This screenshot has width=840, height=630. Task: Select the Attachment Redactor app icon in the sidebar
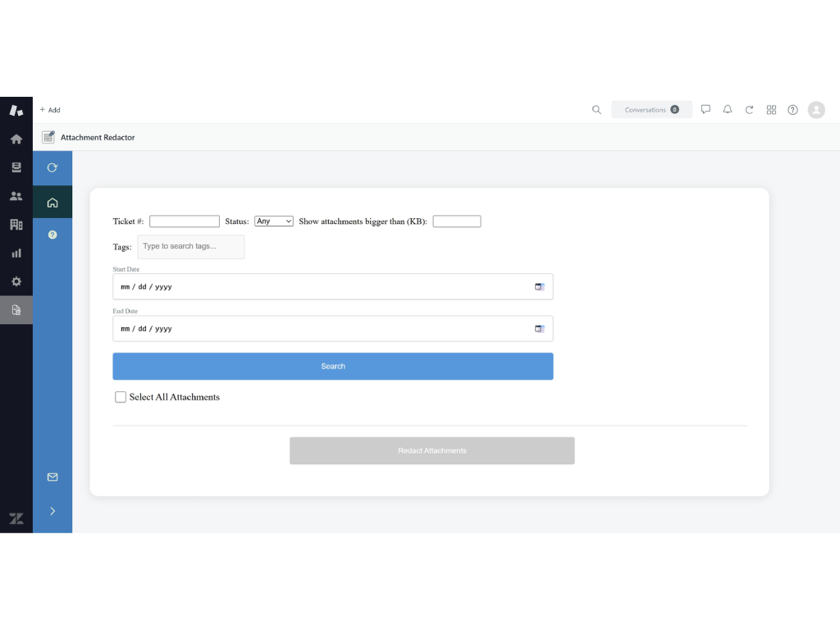(x=16, y=309)
